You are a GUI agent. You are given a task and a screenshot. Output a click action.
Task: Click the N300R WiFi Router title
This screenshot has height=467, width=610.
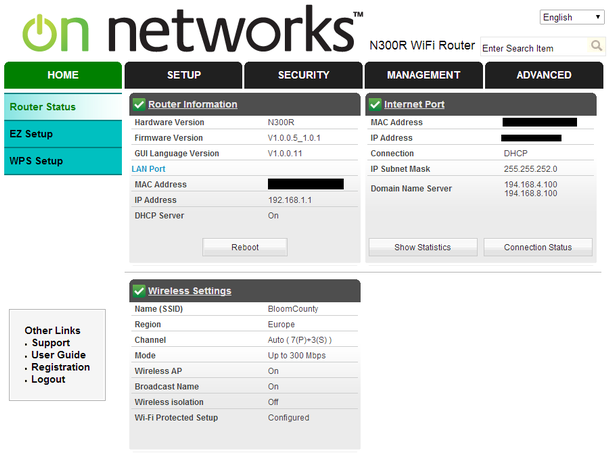point(422,46)
